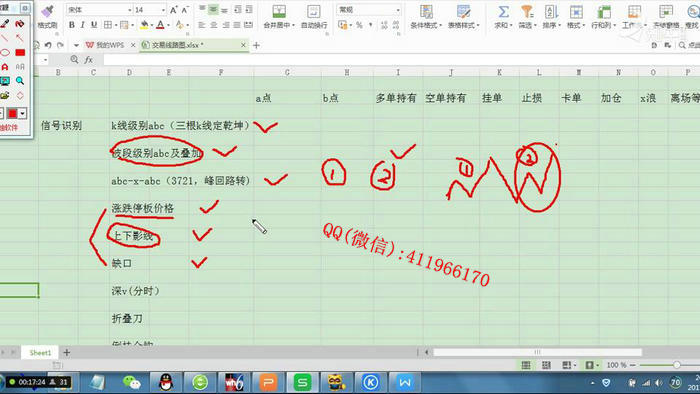Click the 自动换行 wrap text icon
Viewport: 700px width, 394px height.
tap(314, 11)
